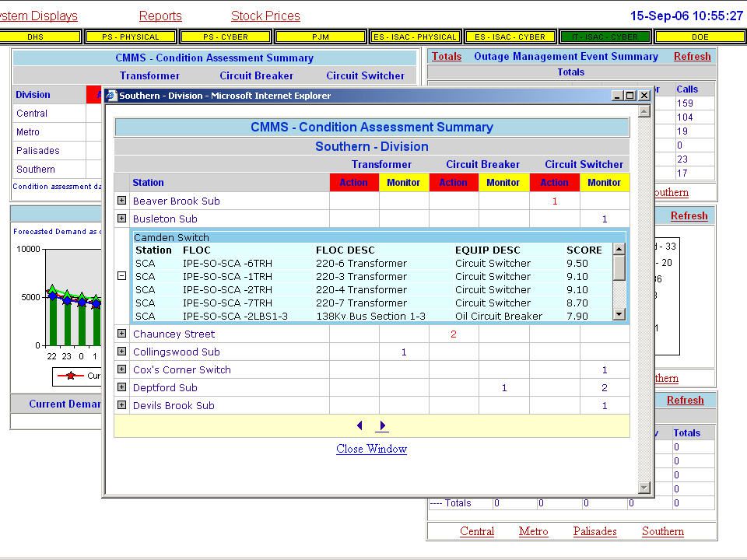The width and height of the screenshot is (747, 560).
Task: Open the Southern link at bottom
Action: click(663, 531)
